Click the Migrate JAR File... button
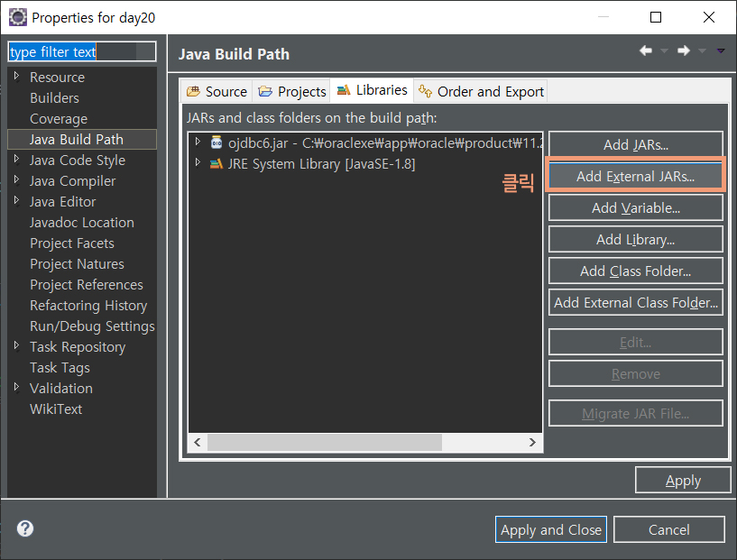 click(x=635, y=413)
